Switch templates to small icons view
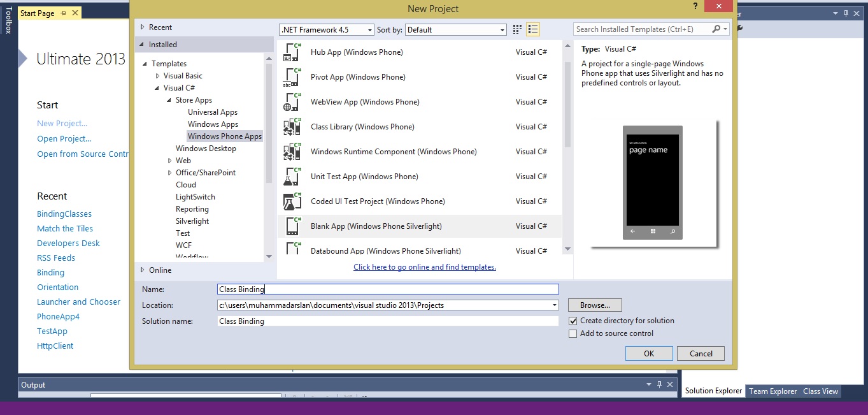 tap(517, 29)
